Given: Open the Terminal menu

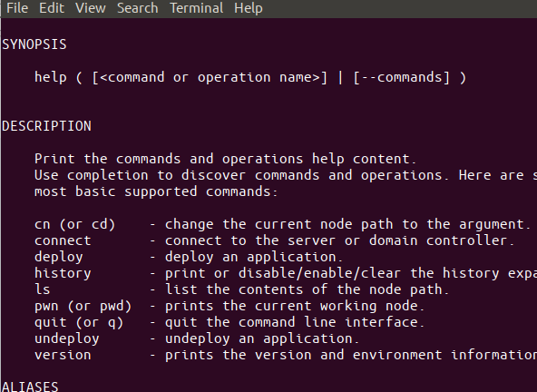Looking at the screenshot, I should 197,8.
